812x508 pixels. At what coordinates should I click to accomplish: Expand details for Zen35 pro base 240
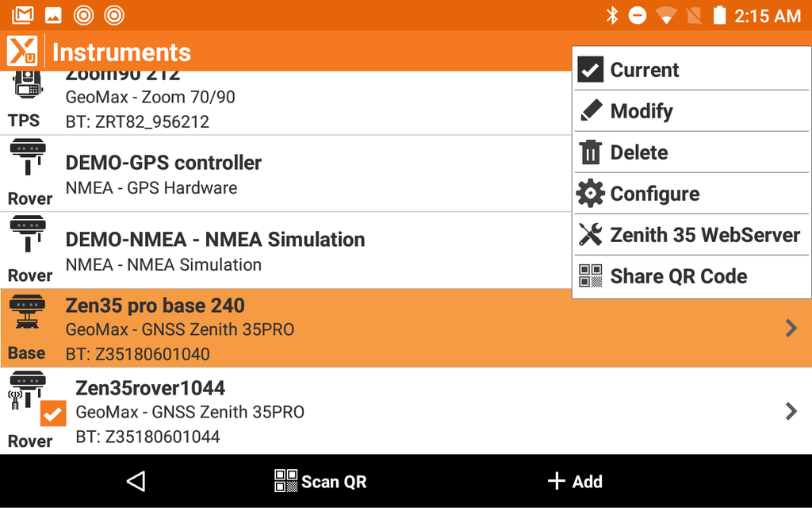tap(791, 328)
